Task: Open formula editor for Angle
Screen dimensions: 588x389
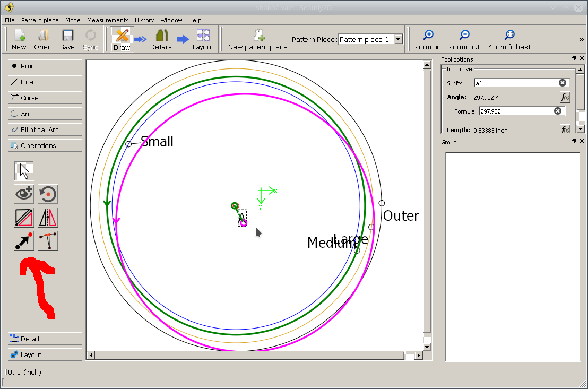Action: [x=565, y=97]
